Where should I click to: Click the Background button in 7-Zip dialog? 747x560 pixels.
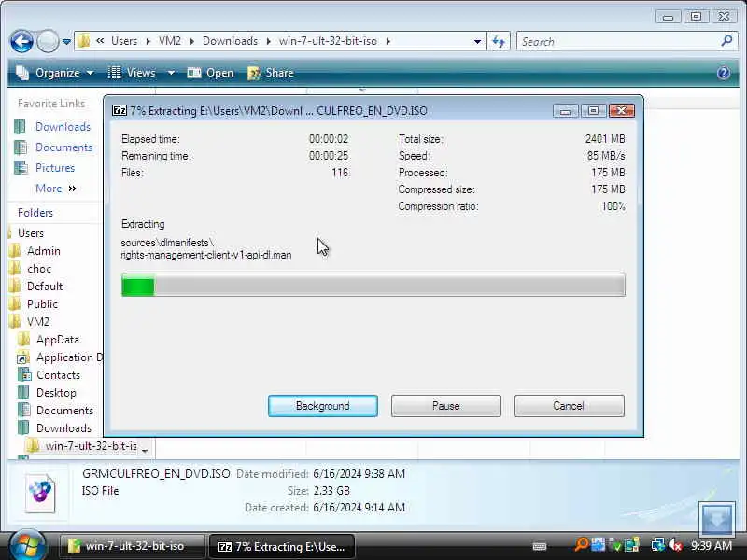pos(323,406)
